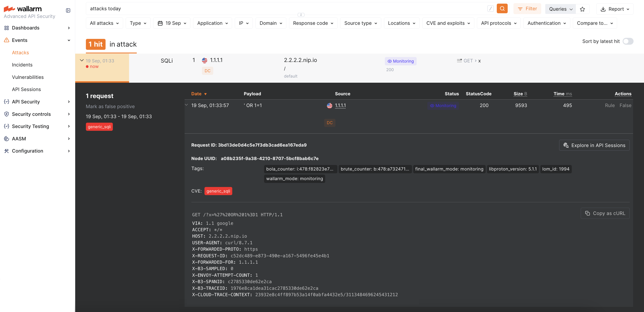Screen dimensions: 644x312
Task: Run the search with the magnifier button
Action: point(502,8)
